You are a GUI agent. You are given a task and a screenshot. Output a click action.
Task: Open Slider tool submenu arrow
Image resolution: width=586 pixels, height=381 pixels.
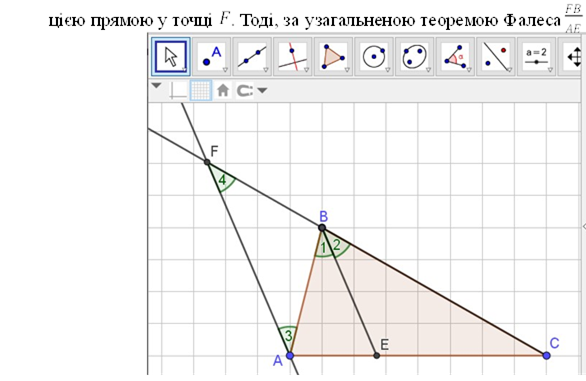tap(550, 70)
